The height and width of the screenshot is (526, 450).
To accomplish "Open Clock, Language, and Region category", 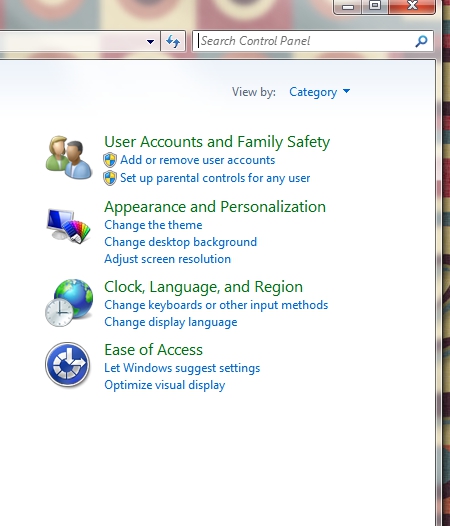I will coord(203,287).
